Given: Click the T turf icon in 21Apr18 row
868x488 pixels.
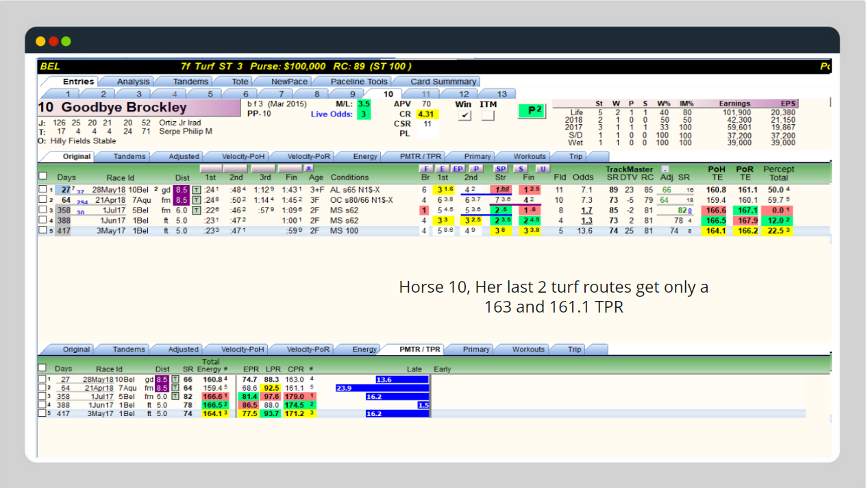Looking at the screenshot, I should [x=197, y=200].
